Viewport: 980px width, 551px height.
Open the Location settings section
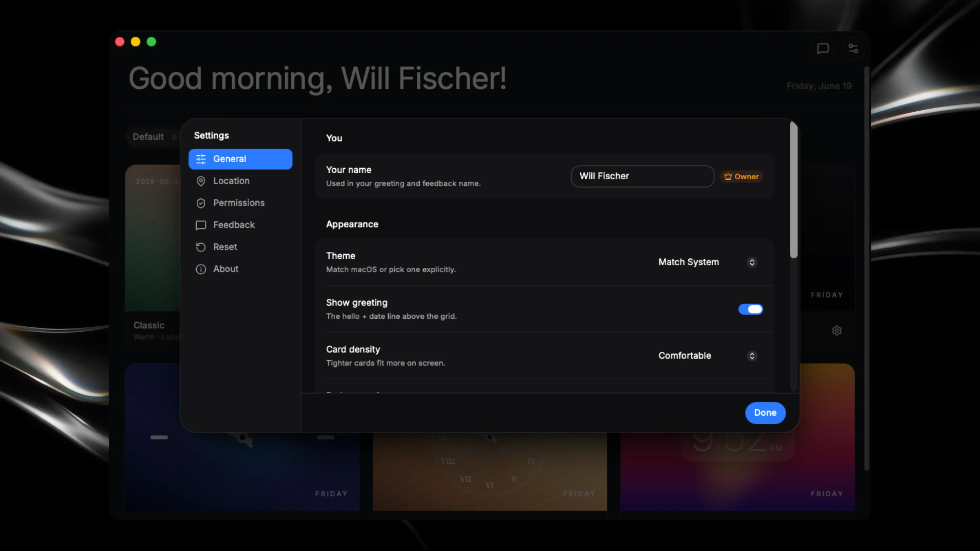point(240,181)
